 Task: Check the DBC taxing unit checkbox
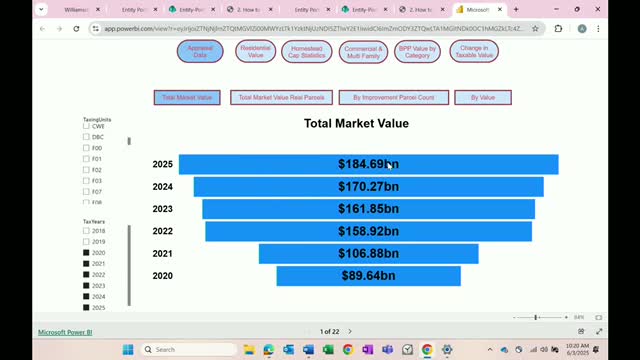(86, 137)
